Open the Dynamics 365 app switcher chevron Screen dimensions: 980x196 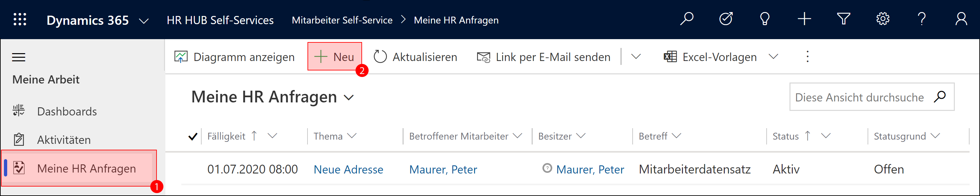[143, 21]
